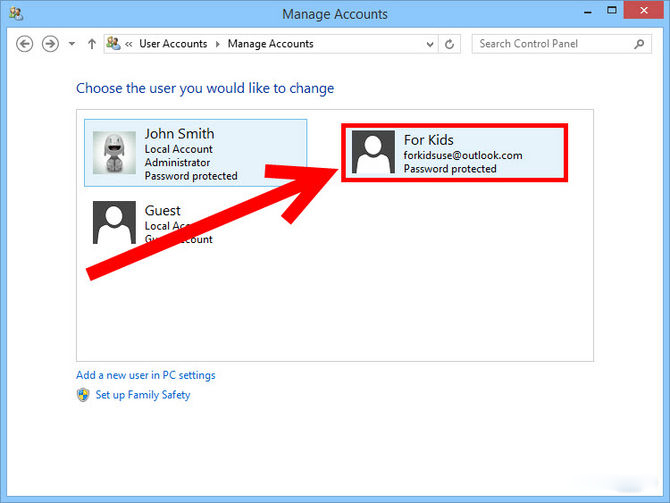Image resolution: width=670 pixels, height=503 pixels.
Task: Go up one level with Up arrow
Action: click(x=91, y=44)
